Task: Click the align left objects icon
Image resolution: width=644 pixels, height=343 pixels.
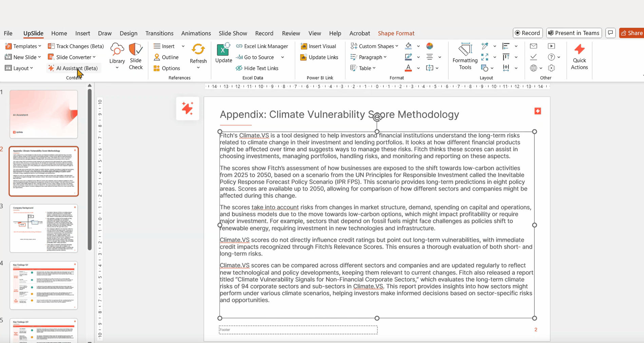Action: click(506, 46)
